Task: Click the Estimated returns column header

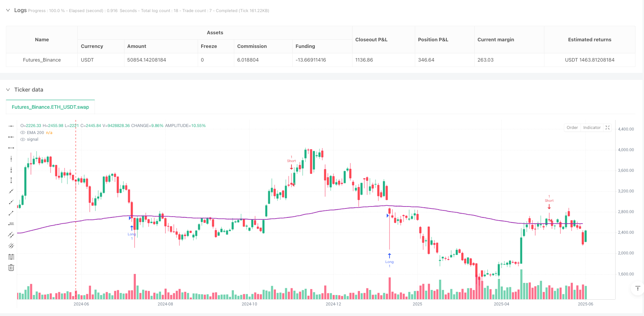Action: click(x=589, y=40)
